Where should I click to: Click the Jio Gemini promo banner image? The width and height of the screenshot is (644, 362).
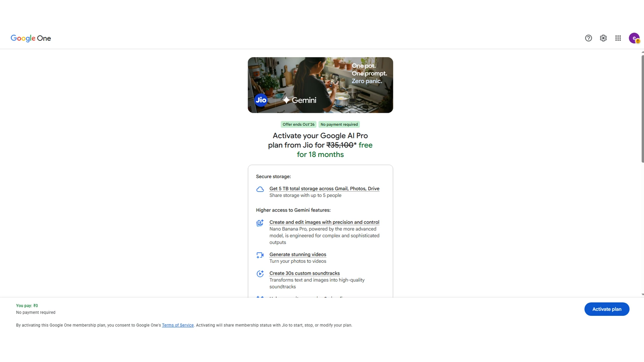(x=320, y=85)
